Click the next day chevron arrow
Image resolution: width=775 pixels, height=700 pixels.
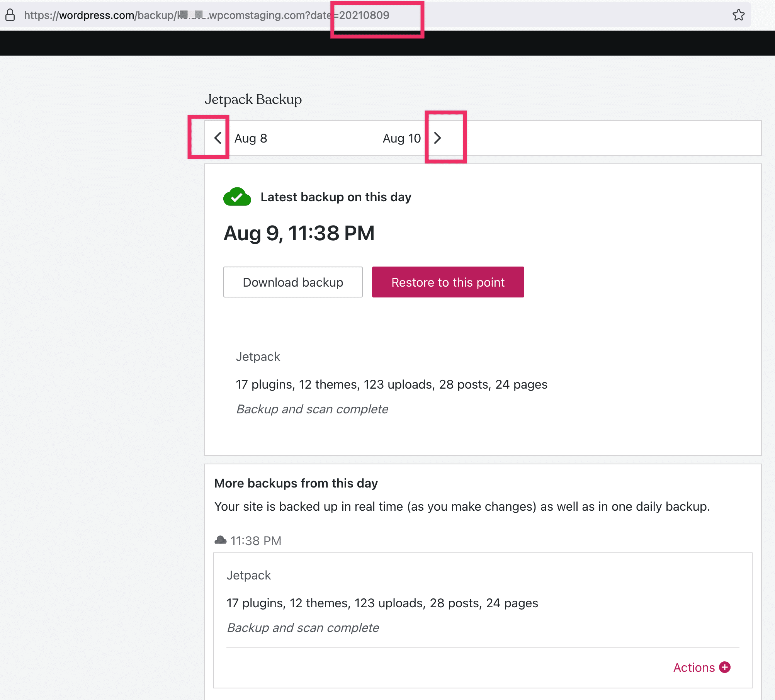437,138
